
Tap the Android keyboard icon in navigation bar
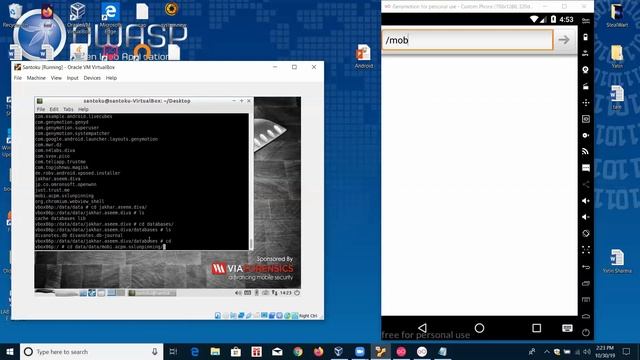click(x=567, y=328)
